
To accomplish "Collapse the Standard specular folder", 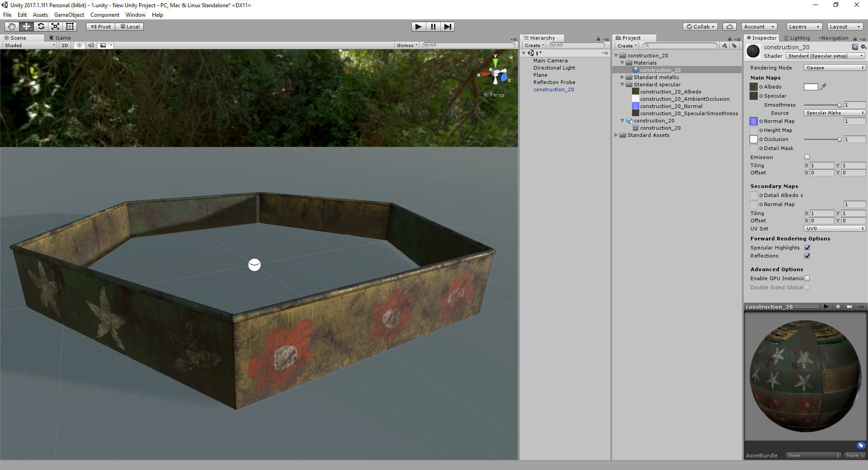I will (x=623, y=85).
